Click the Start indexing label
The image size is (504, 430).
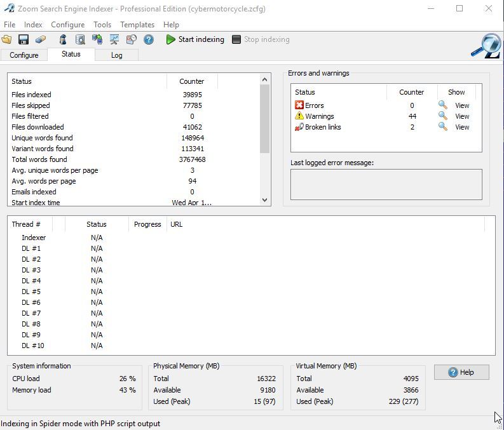(201, 39)
